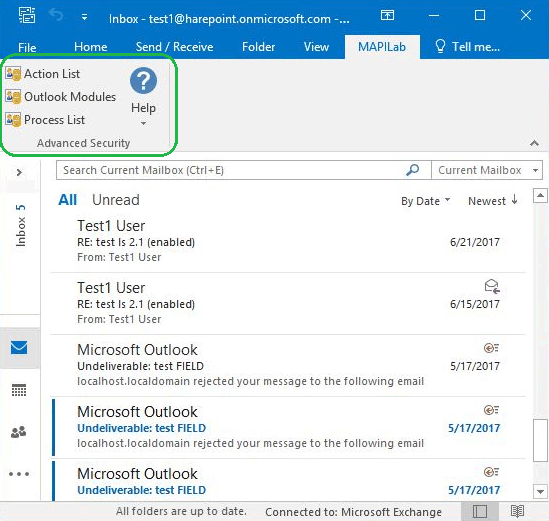Viewport: 549px width, 521px height.
Task: Open the File tab
Action: tap(27, 47)
